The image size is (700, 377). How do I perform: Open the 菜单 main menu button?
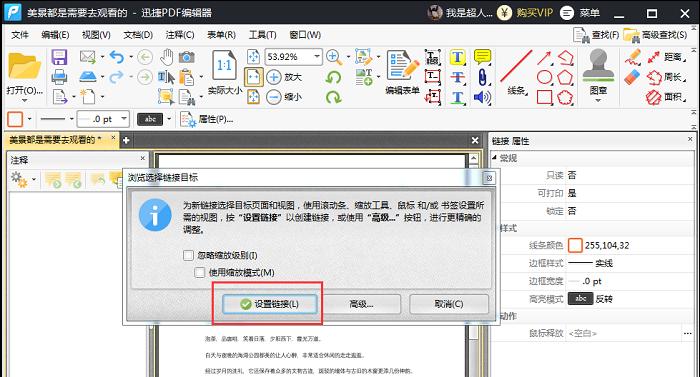(x=580, y=13)
